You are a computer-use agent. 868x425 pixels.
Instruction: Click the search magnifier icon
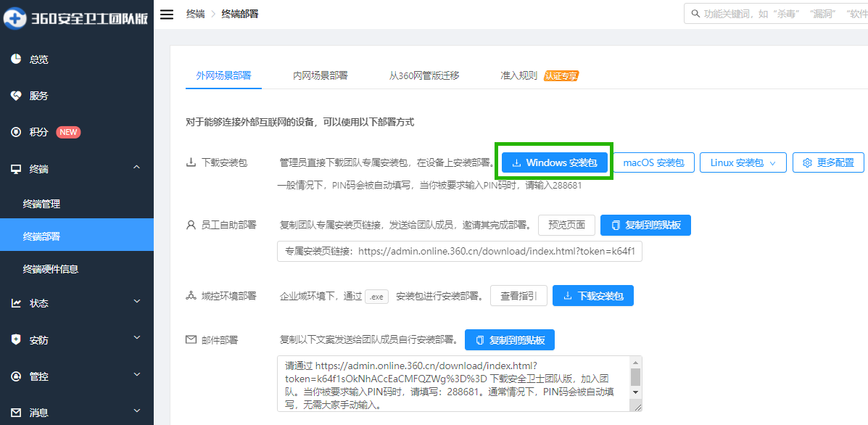695,13
